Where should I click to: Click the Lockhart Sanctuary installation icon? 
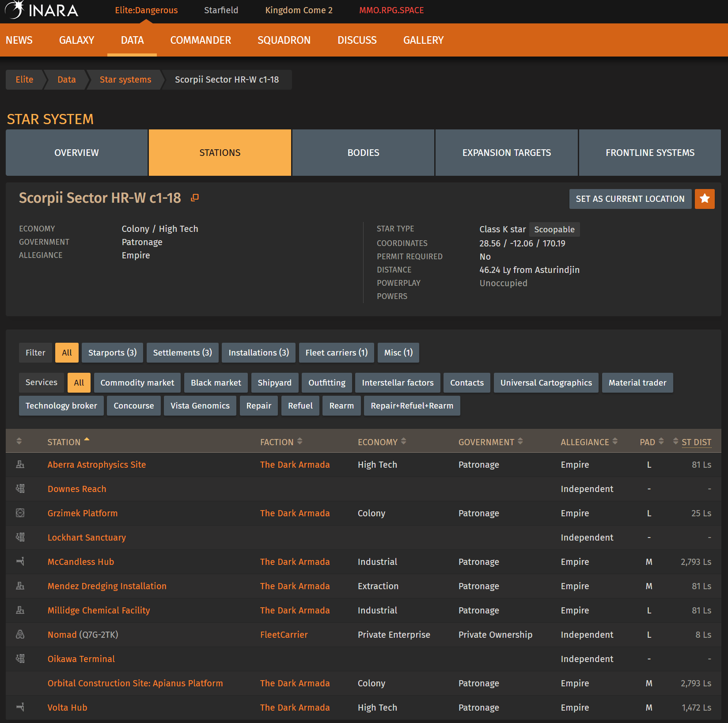[20, 538]
